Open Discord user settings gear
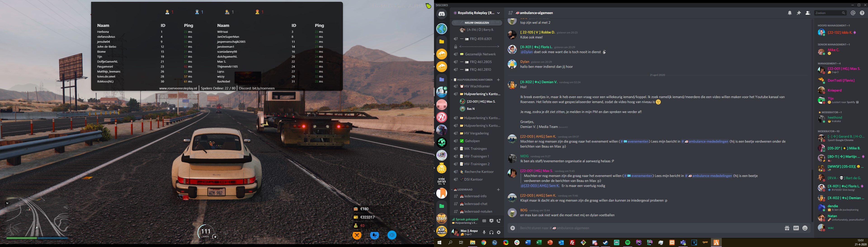This screenshot has width=868, height=247. [x=499, y=233]
